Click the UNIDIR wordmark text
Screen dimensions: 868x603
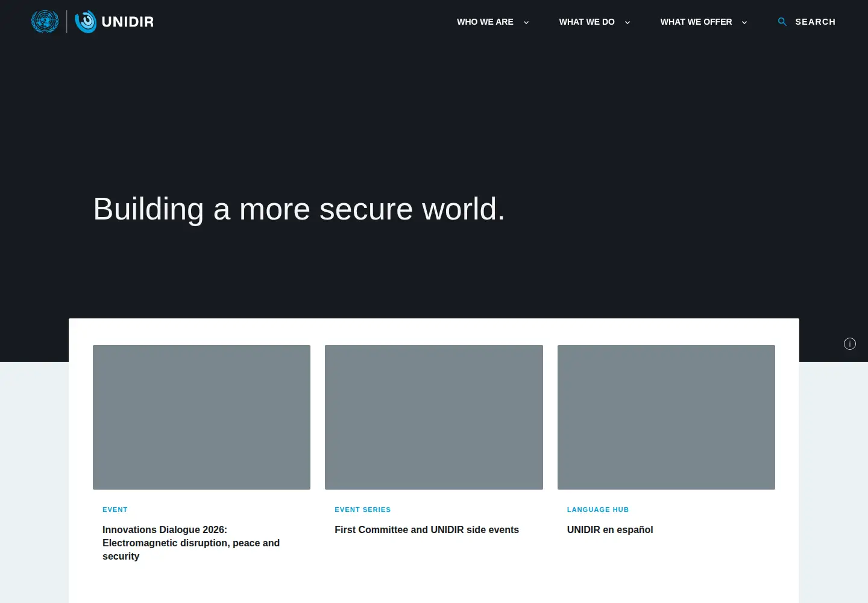pyautogui.click(x=128, y=22)
